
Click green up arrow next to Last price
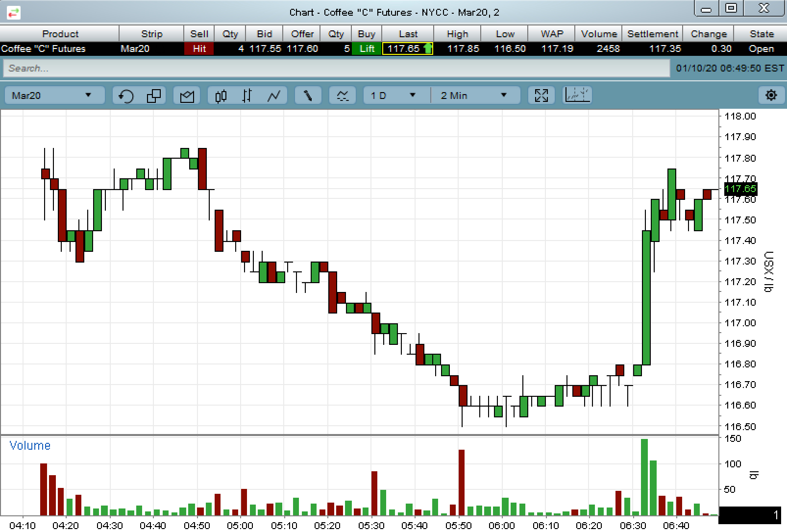428,48
